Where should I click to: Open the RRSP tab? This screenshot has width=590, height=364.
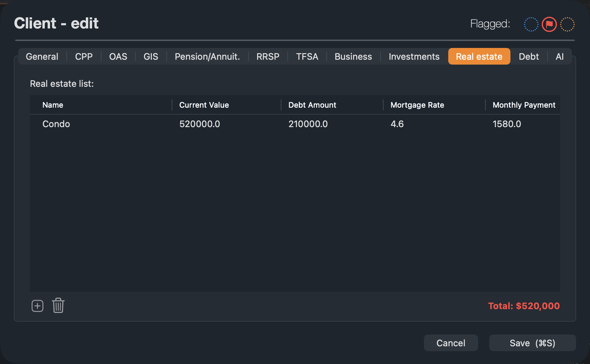pyautogui.click(x=268, y=57)
